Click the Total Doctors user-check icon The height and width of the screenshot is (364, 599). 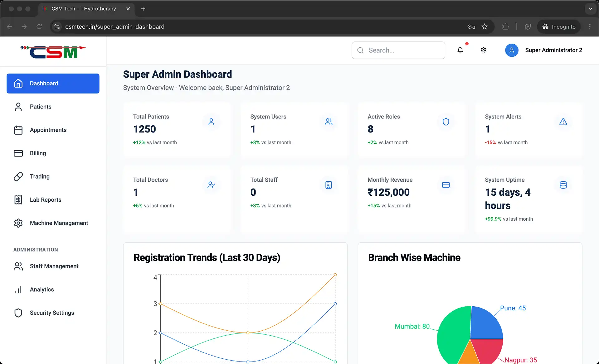click(211, 185)
